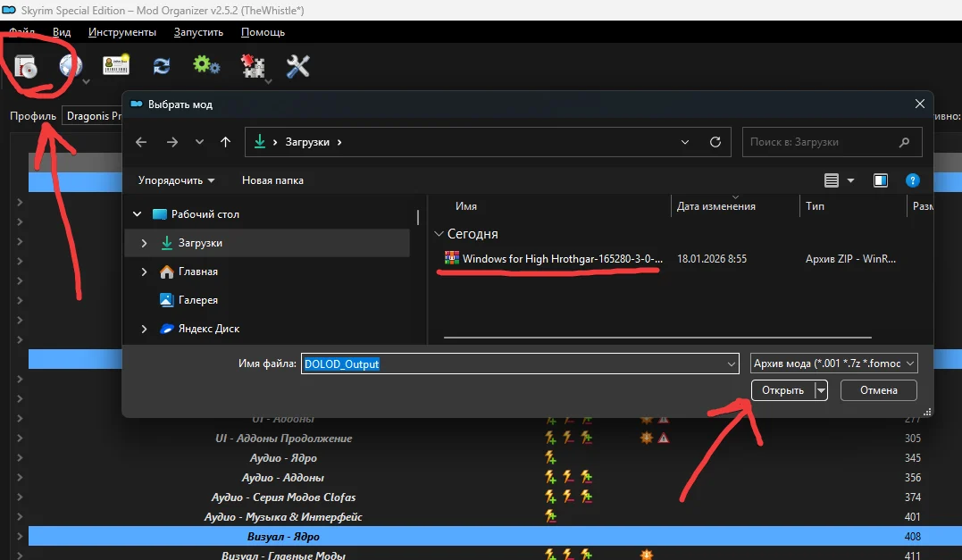
Task: Click horizontal scrollbar under file list
Action: pos(657,338)
